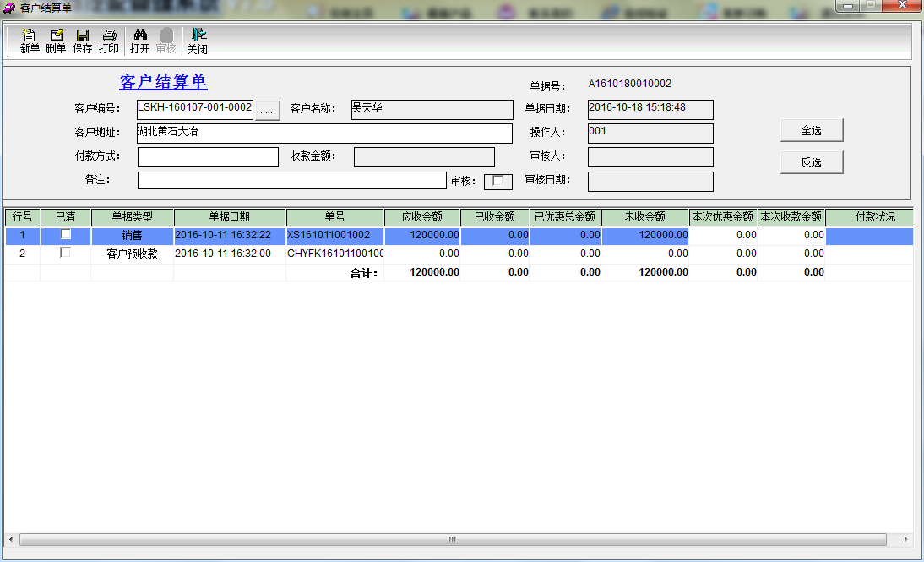The height and width of the screenshot is (562, 924).
Task: Click the 全选 button
Action: click(x=812, y=130)
